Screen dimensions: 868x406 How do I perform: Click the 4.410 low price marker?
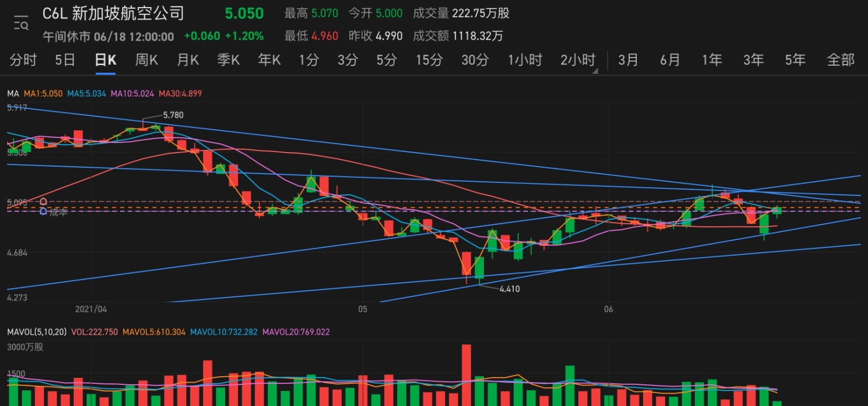point(509,289)
